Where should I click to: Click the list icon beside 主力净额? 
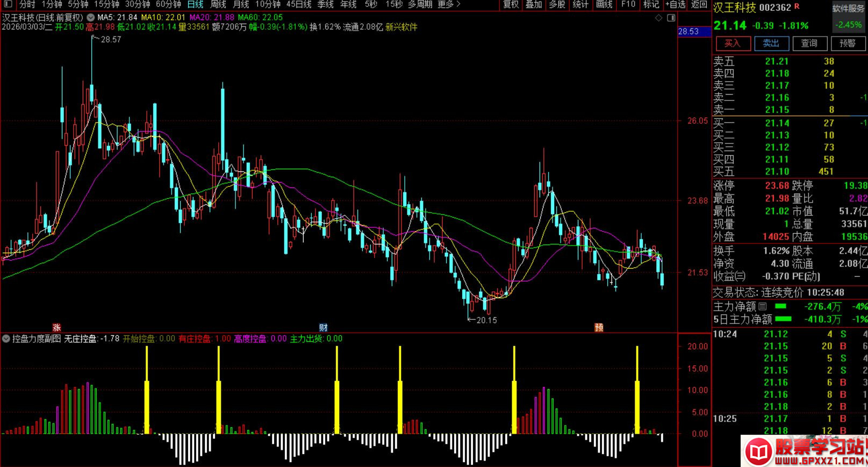coord(763,306)
